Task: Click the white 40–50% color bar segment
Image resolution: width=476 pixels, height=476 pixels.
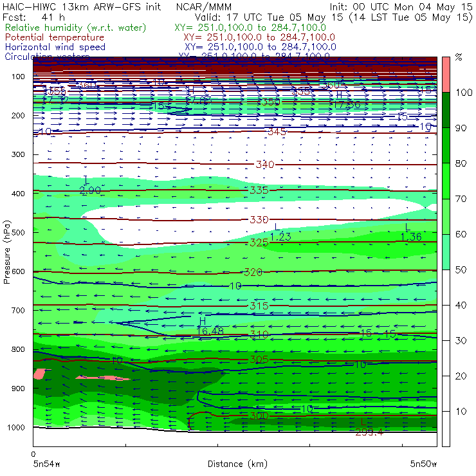Action: pos(446,288)
